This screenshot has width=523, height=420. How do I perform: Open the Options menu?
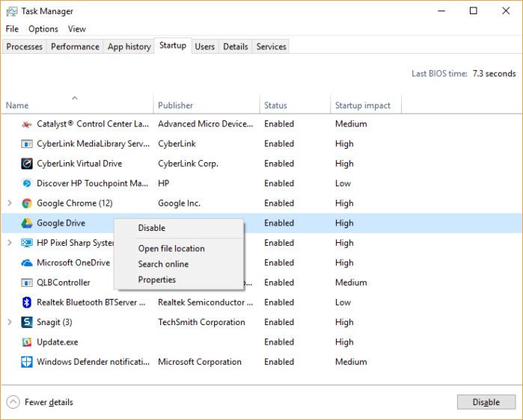point(43,29)
